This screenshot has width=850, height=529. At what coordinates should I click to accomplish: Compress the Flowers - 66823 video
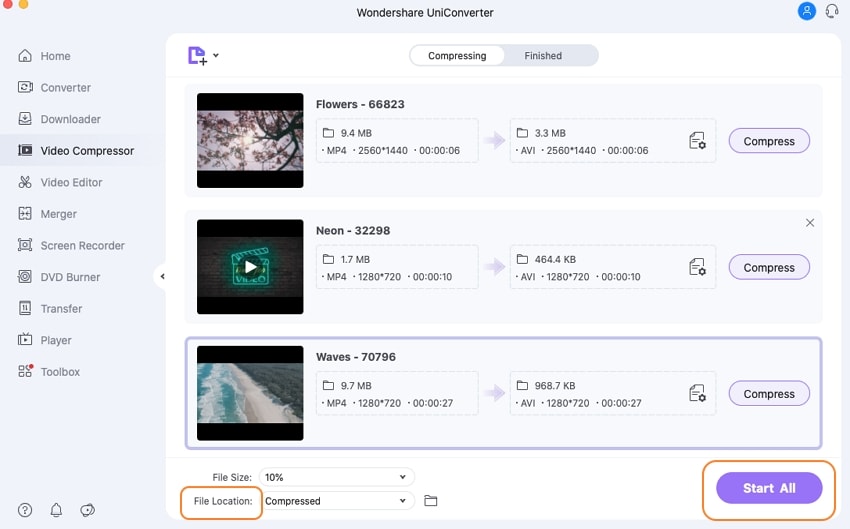coord(769,141)
